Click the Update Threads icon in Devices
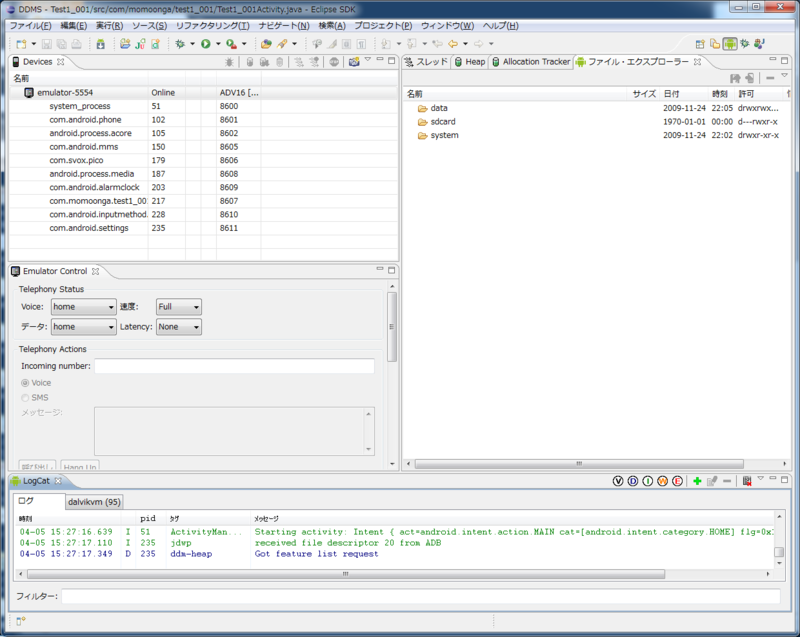 click(x=299, y=62)
